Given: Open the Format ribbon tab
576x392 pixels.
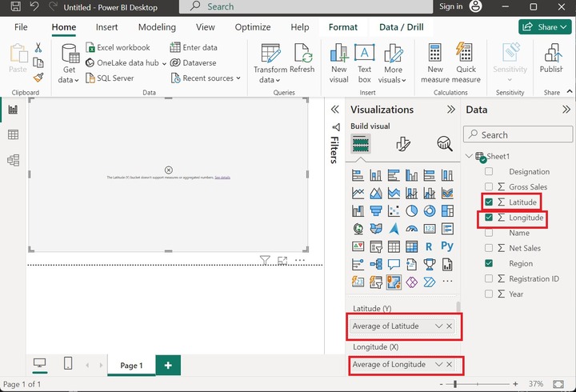Looking at the screenshot, I should click(342, 27).
